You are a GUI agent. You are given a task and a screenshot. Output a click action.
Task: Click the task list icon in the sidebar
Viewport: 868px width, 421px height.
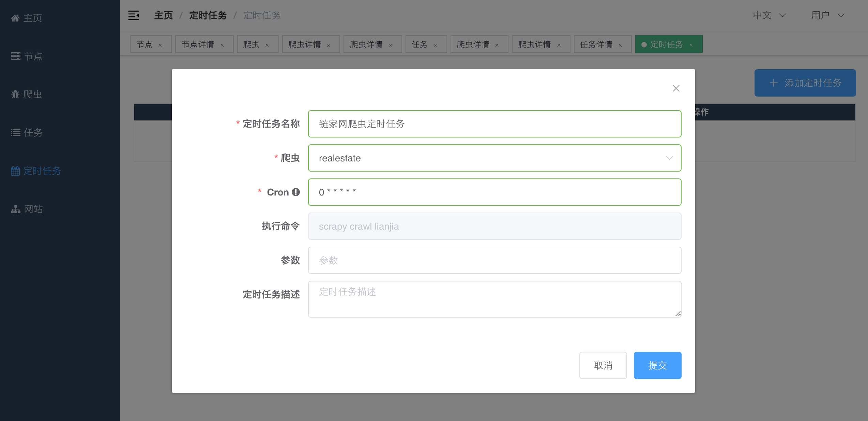[x=15, y=132]
